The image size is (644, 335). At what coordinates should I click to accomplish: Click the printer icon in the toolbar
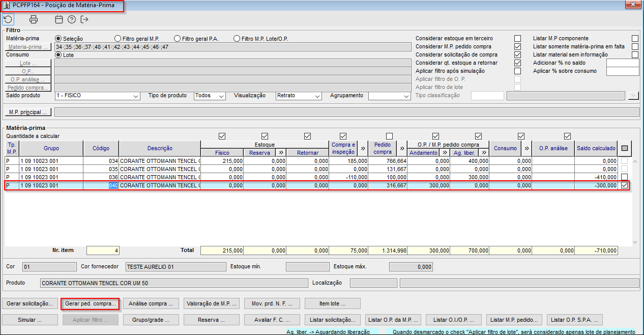(x=34, y=20)
